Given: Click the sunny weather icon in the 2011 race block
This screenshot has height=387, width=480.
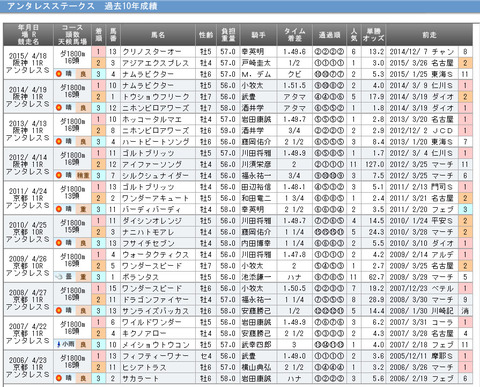Looking at the screenshot, I should tap(59, 209).
